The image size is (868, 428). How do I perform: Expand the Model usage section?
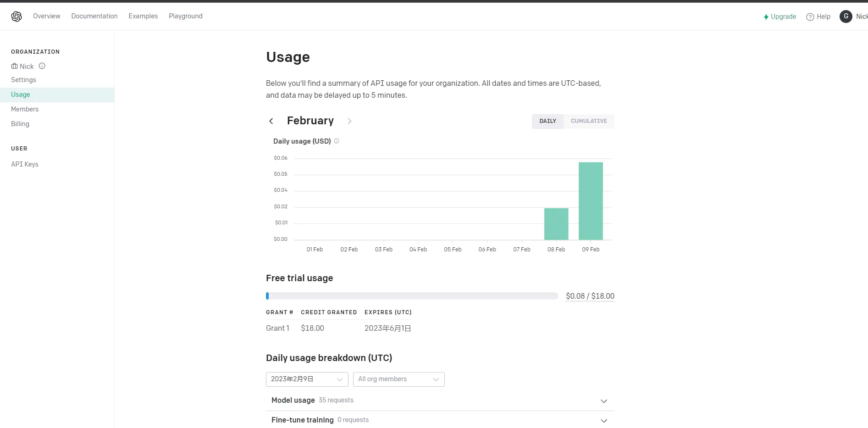tap(440, 400)
